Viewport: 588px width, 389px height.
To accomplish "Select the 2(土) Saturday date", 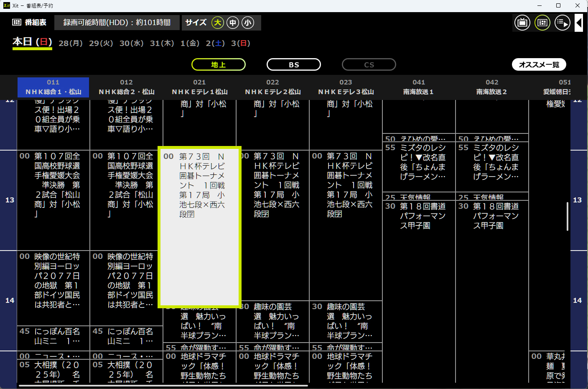I will pos(215,43).
